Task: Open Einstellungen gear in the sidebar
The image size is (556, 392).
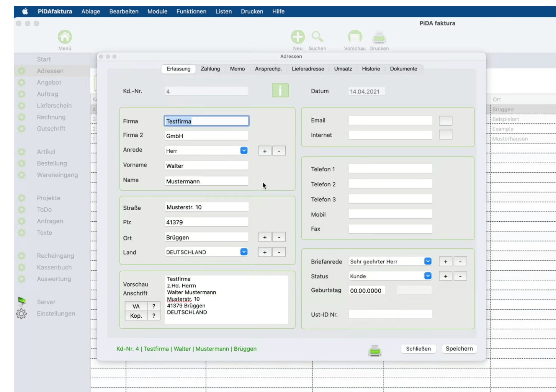Action: [21, 314]
